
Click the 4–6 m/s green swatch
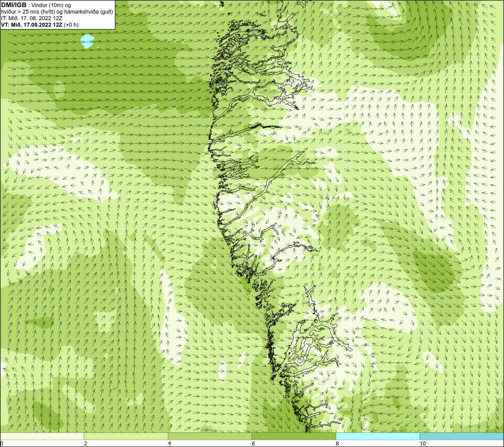(210, 436)
